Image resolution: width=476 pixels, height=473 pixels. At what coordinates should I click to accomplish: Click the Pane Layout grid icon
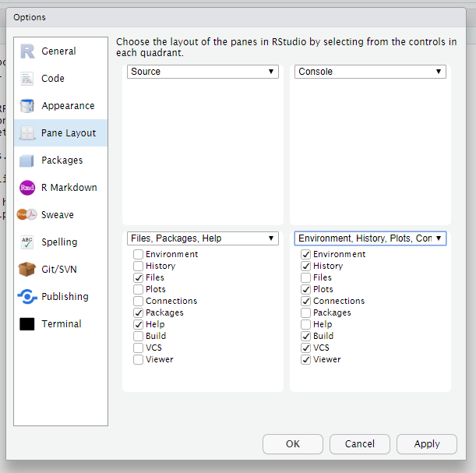[x=27, y=133]
